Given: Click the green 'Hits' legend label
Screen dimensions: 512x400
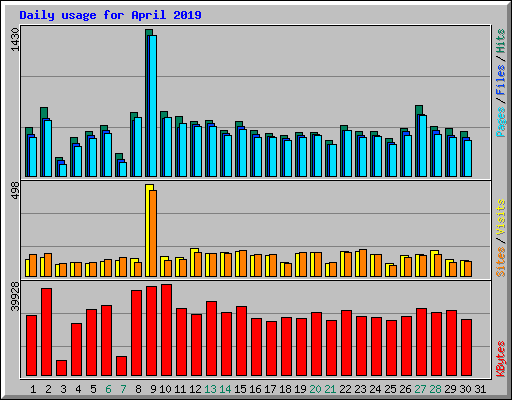Looking at the screenshot, I should [500, 41].
